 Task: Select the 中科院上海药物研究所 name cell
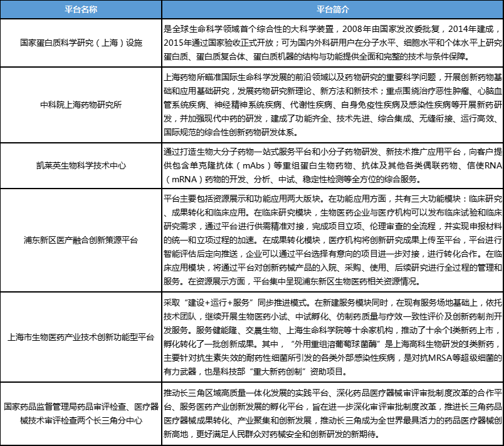(81, 105)
